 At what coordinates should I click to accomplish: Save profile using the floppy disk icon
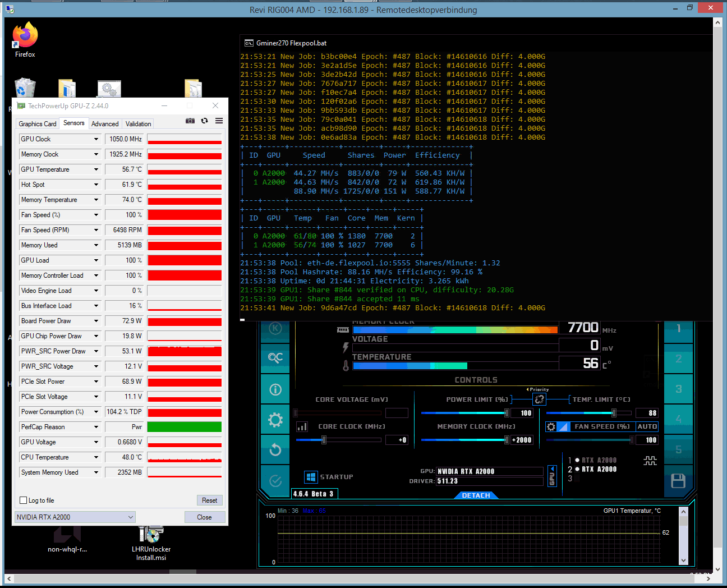coord(678,481)
